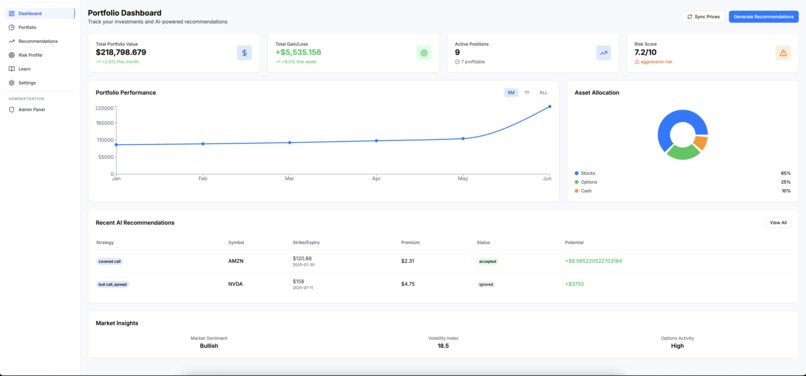Viewport: 806px width, 376px height.
Task: Click the bull call_spread strategy tag
Action: point(112,284)
